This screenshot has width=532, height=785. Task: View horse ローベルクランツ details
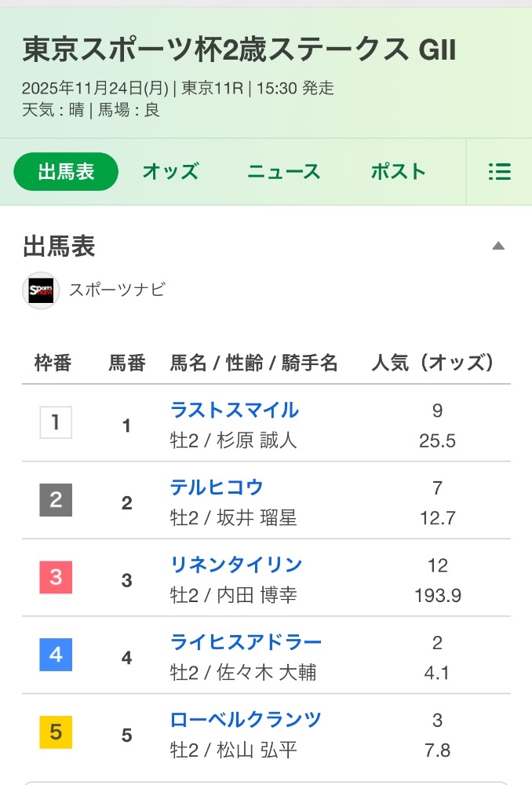246,719
